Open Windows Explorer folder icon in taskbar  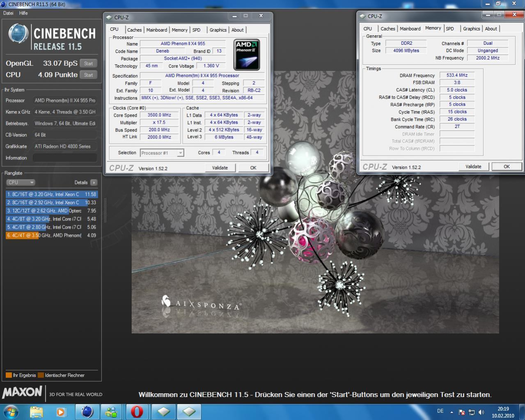(x=36, y=412)
